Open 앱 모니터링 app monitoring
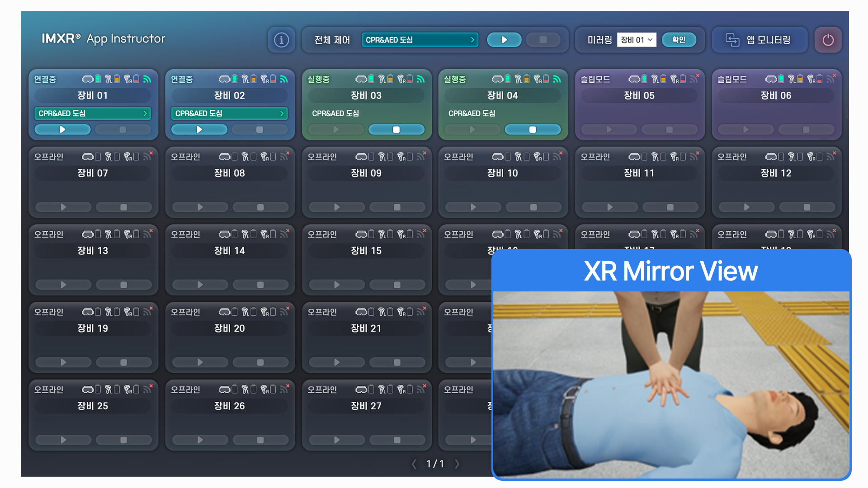This screenshot has width=868, height=488. point(759,40)
